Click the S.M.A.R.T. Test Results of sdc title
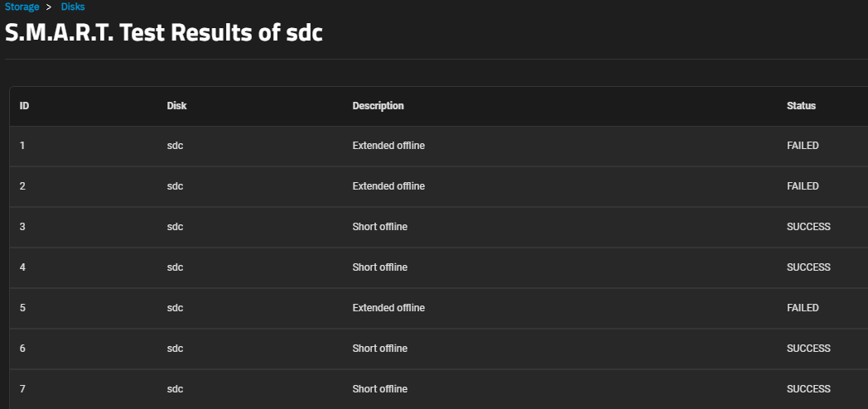Screen dimensions: 868x409 pos(164,32)
